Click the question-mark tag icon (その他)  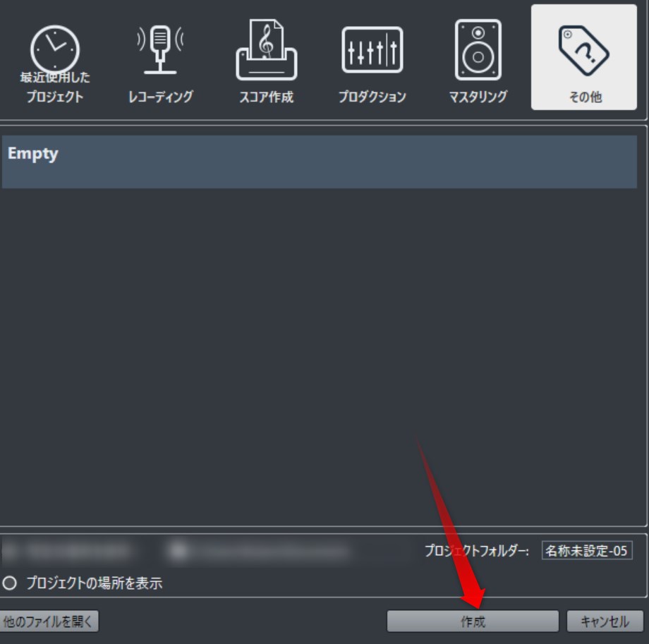pyautogui.click(x=583, y=51)
